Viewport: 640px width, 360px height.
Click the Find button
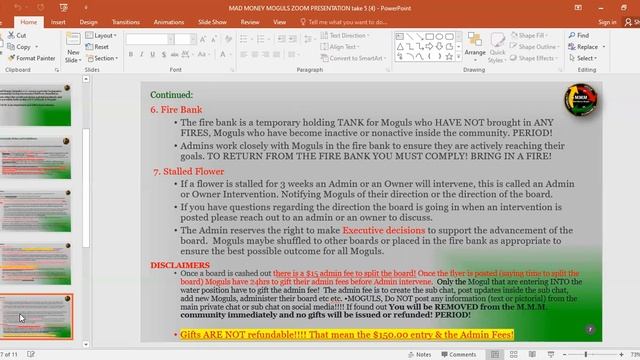(579, 36)
